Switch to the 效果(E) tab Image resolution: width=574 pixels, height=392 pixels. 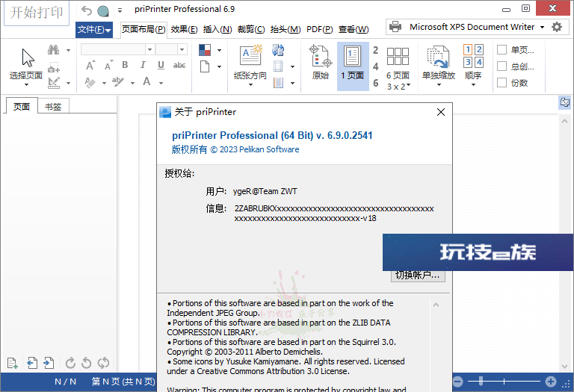(x=184, y=29)
